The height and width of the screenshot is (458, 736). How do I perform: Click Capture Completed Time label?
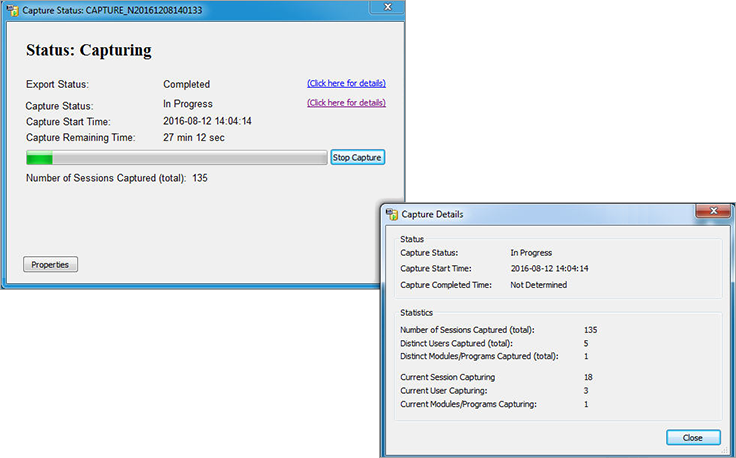pyautogui.click(x=446, y=285)
